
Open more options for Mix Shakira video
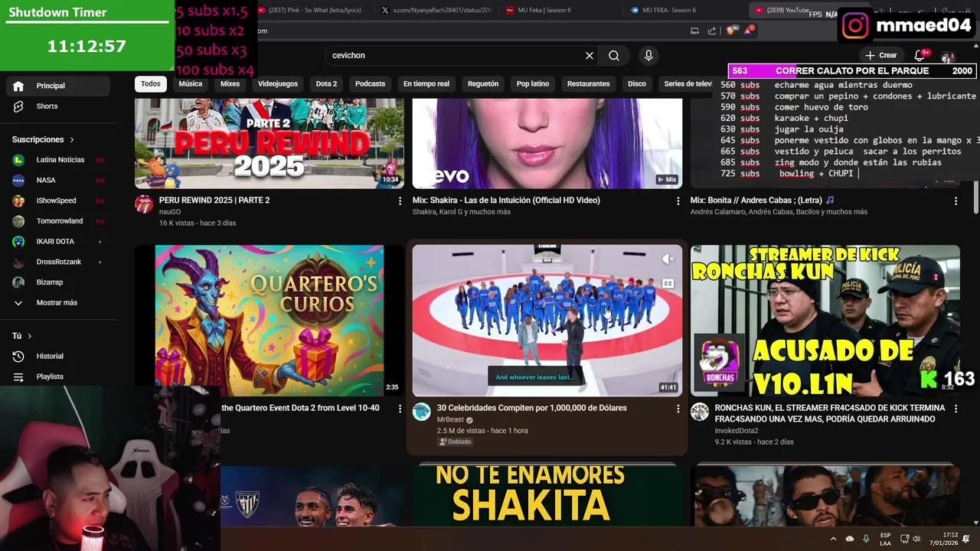coord(678,201)
